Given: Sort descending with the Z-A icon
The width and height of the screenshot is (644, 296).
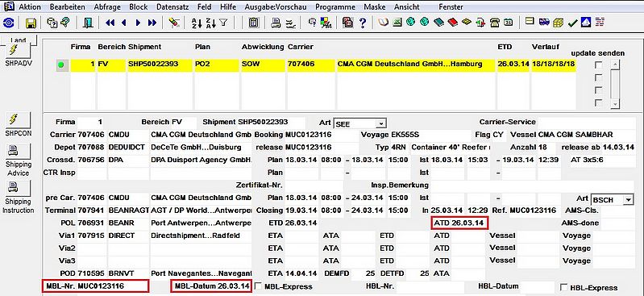Looking at the screenshot, I should point(210,23).
